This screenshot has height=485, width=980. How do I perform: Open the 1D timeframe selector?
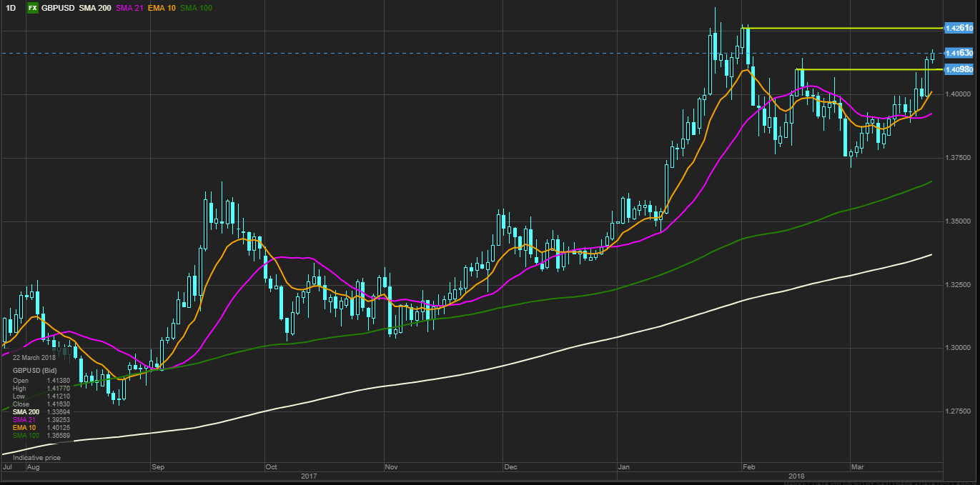[x=11, y=8]
